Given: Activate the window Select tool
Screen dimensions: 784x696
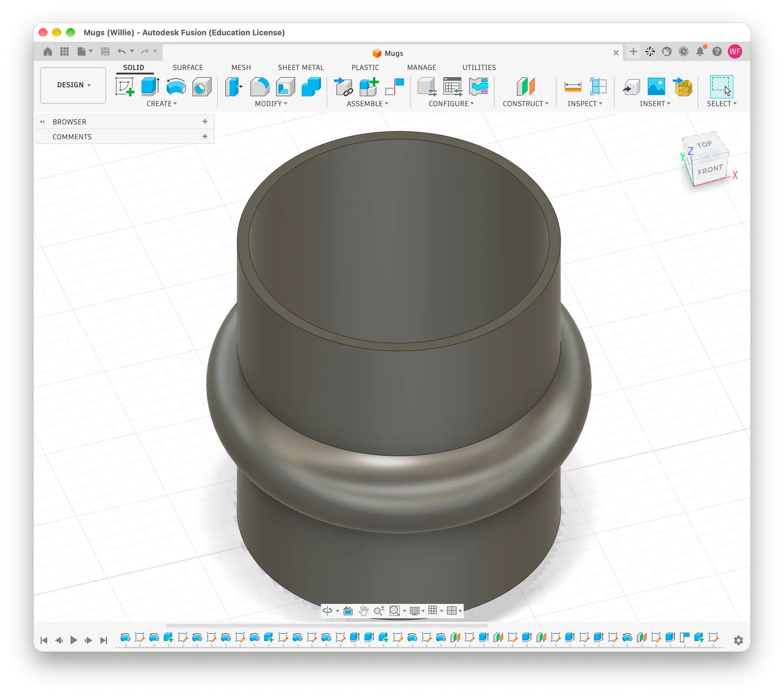Looking at the screenshot, I should point(721,86).
